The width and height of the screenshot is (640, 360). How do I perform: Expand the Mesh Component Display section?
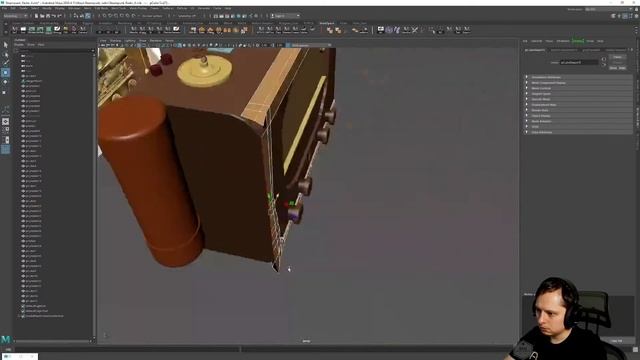[578, 83]
